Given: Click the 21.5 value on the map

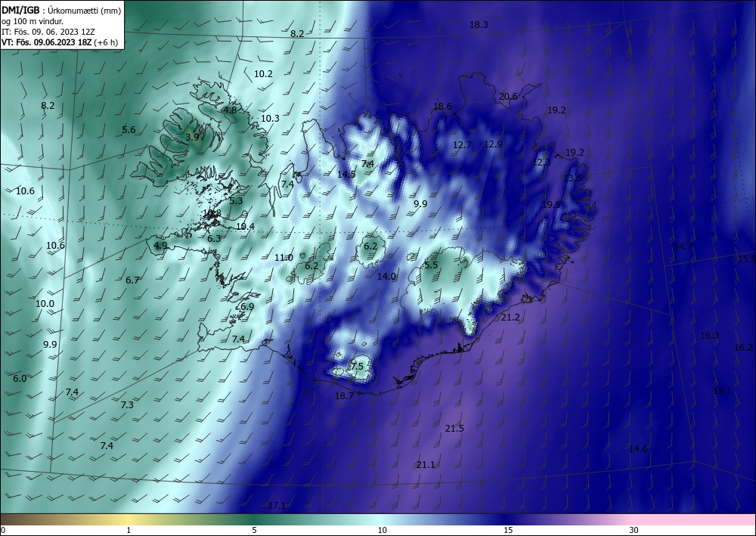Looking at the screenshot, I should pos(454,428).
